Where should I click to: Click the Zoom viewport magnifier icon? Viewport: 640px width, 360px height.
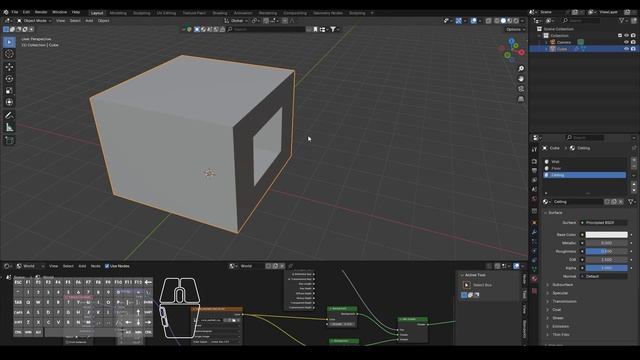(521, 69)
